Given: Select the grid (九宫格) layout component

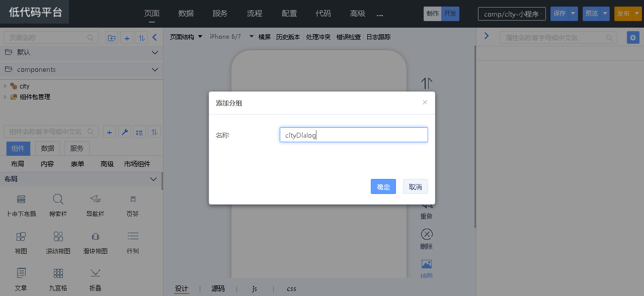Looking at the screenshot, I should click(x=58, y=279).
